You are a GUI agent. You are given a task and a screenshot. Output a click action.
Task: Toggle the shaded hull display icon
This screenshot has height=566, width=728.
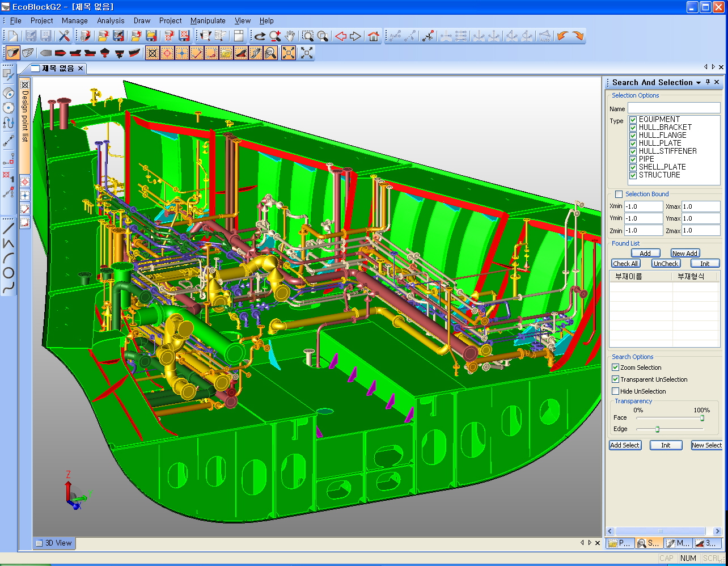click(x=12, y=53)
